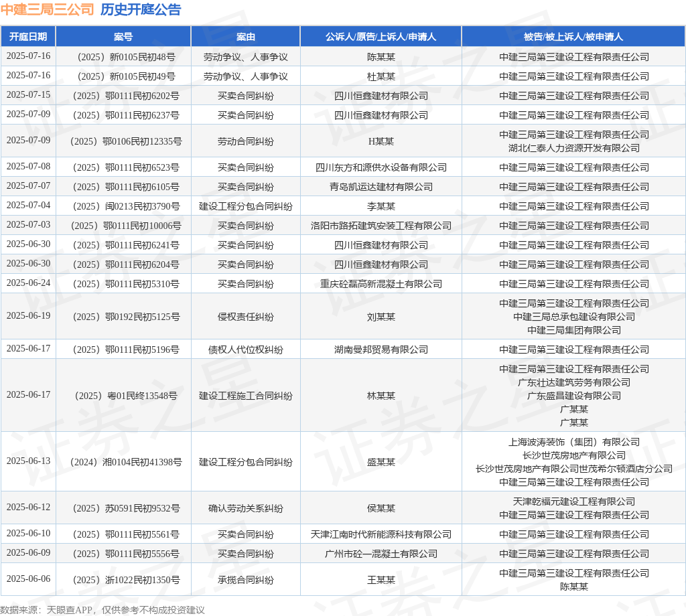Select case number 苏0591民初9532号
The height and width of the screenshot is (616, 686).
[126, 508]
